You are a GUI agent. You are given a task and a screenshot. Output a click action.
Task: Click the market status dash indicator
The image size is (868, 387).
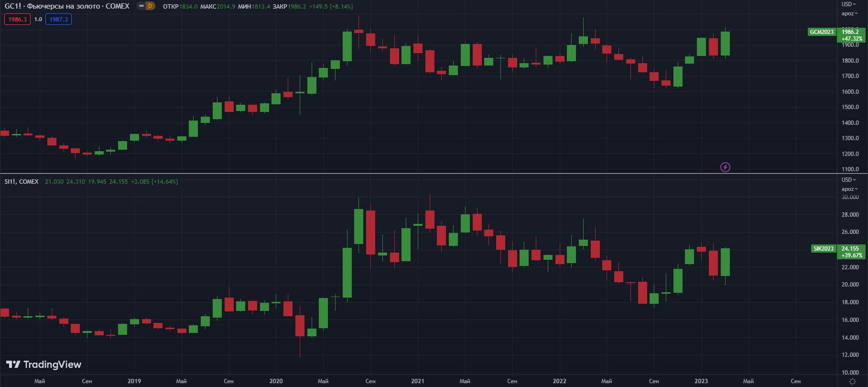(x=141, y=6)
